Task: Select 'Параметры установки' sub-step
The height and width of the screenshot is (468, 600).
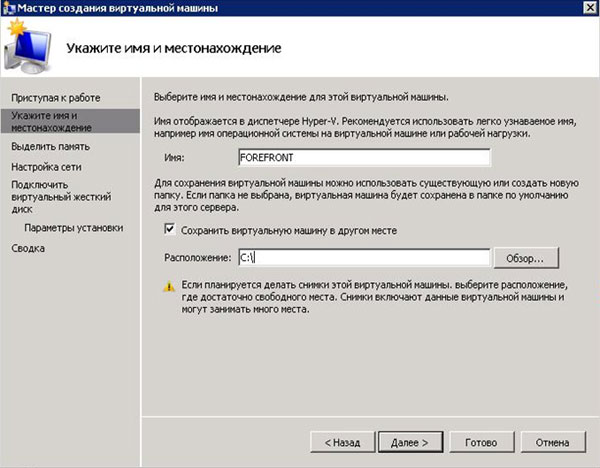Action: tap(74, 228)
